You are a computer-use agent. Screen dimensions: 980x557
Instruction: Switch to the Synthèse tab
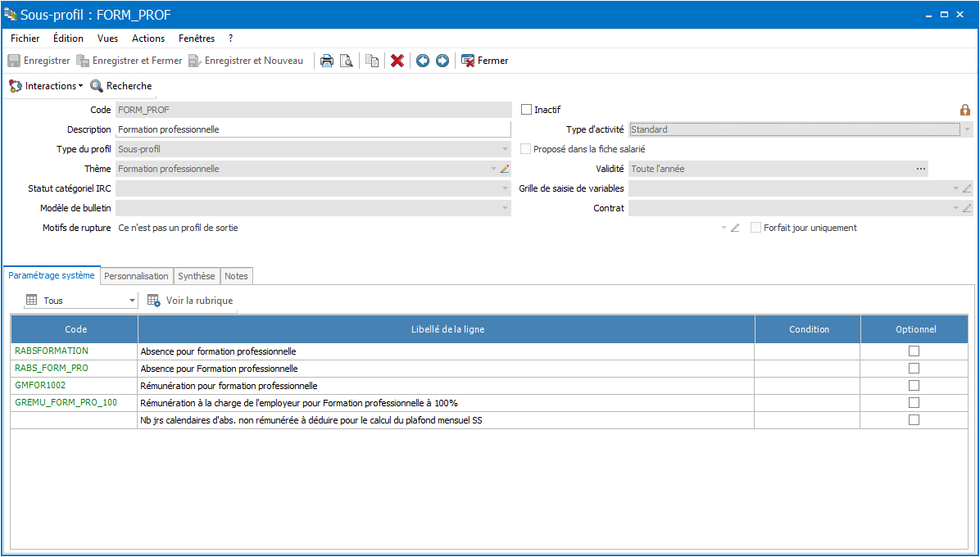coord(197,276)
